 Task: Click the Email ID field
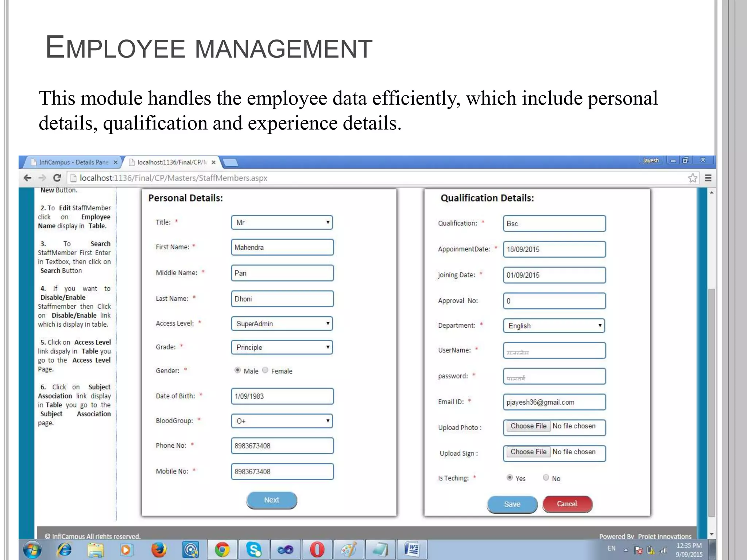554,402
